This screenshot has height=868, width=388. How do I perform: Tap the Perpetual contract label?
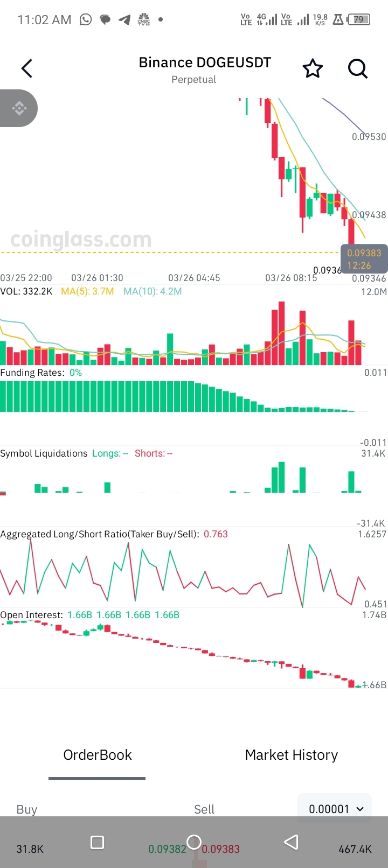point(193,79)
